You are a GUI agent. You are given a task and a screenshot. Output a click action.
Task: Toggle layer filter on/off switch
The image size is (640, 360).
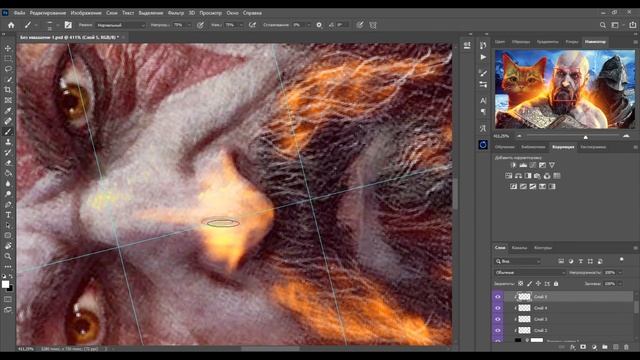(621, 260)
